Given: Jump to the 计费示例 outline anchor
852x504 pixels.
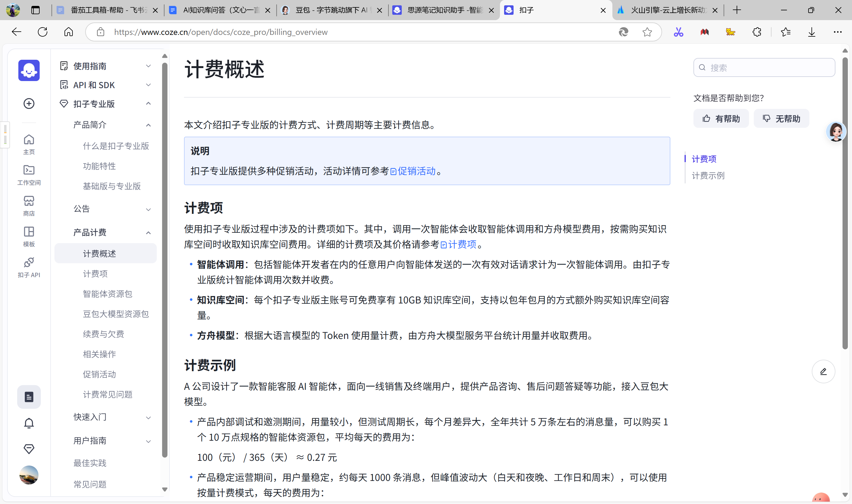Looking at the screenshot, I should click(708, 176).
